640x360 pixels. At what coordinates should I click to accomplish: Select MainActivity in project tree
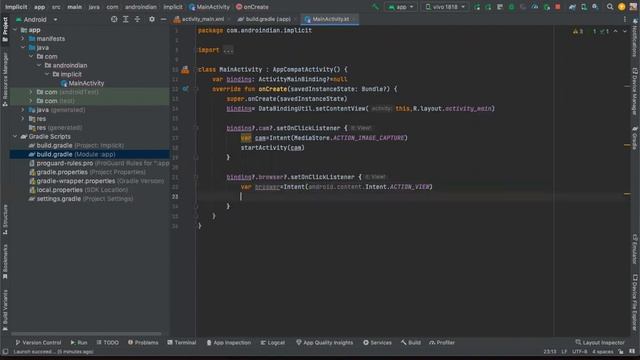[x=82, y=83]
